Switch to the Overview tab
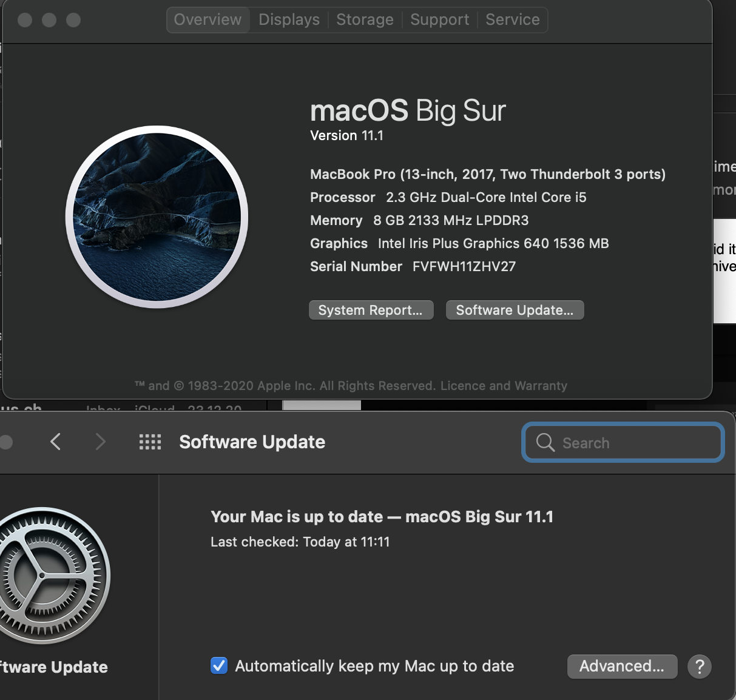The height and width of the screenshot is (700, 736). [208, 19]
